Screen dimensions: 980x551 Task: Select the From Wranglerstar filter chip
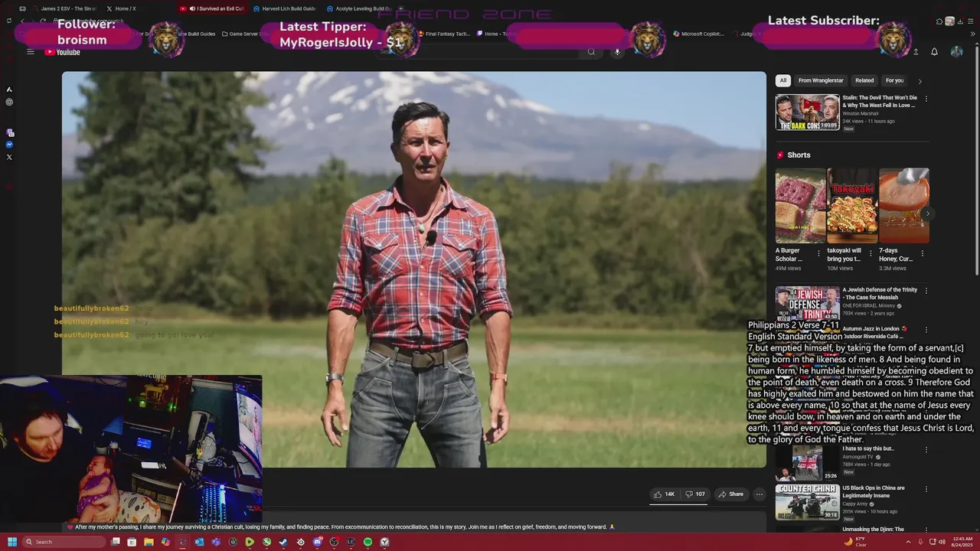821,80
